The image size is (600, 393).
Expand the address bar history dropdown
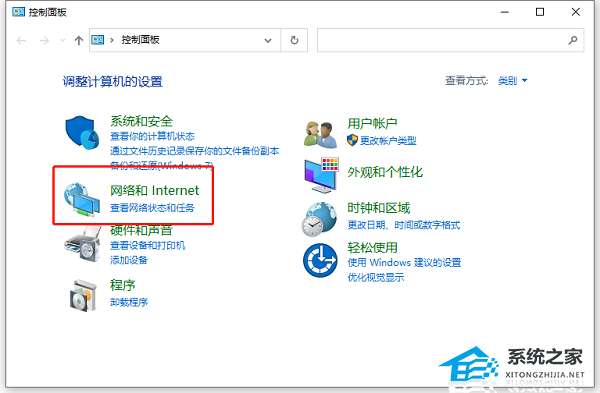[x=268, y=40]
